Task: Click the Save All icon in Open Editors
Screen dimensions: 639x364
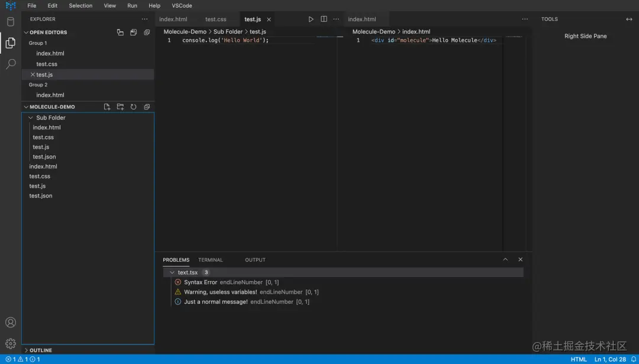Action: pos(133,32)
